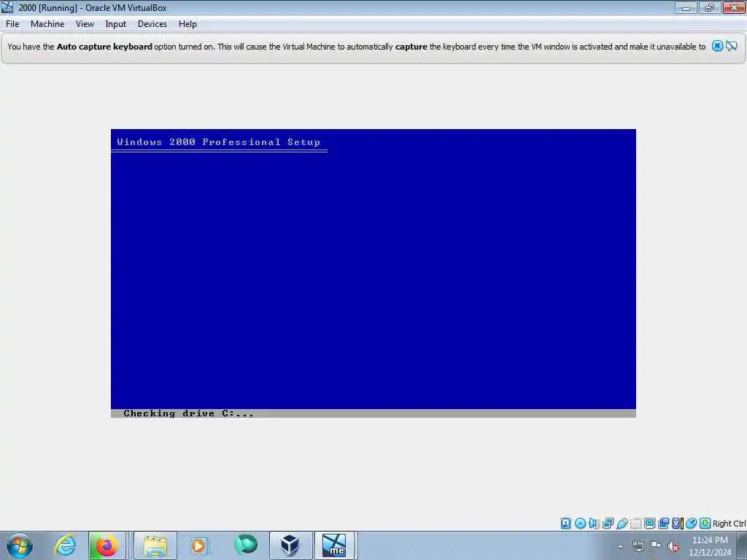Click the keyboard capture green arrow indicator

point(705,524)
